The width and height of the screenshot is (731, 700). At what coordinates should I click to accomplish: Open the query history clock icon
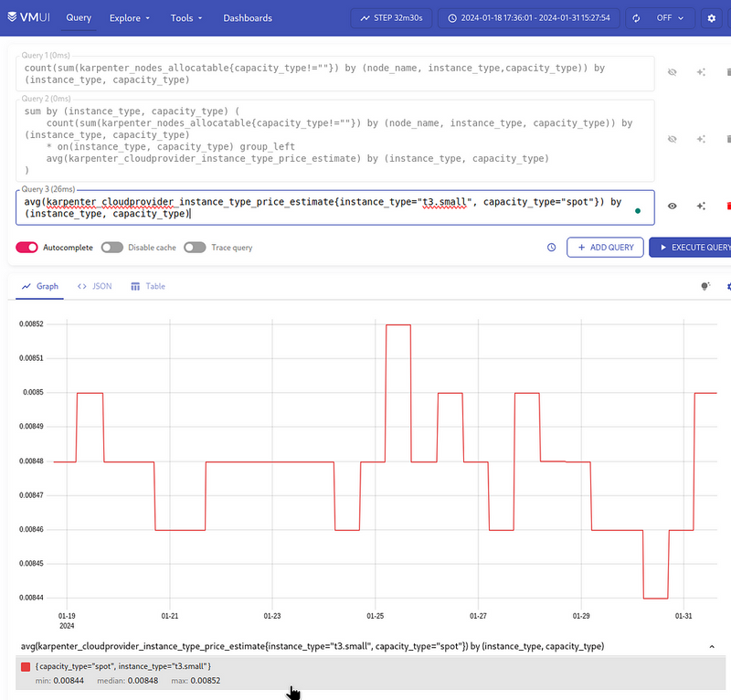click(x=551, y=248)
